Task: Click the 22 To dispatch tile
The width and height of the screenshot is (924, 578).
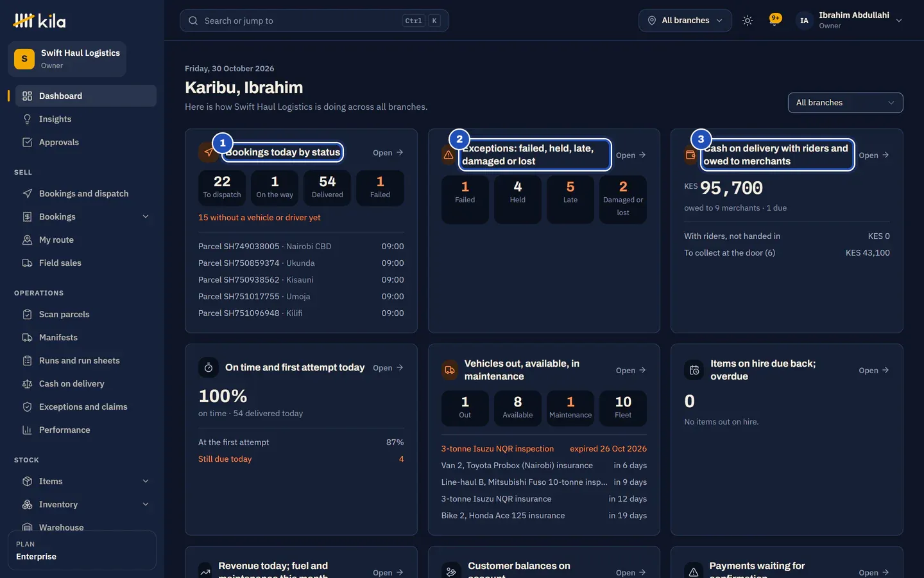Action: pyautogui.click(x=222, y=188)
